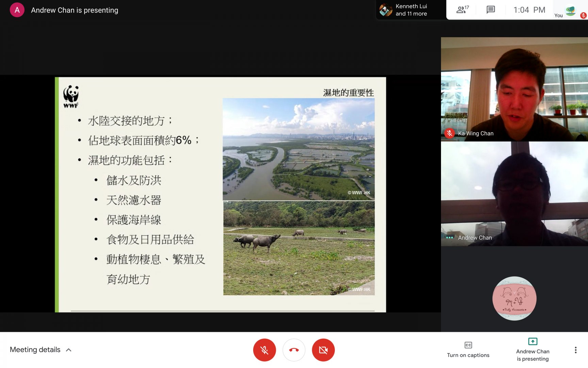
Task: Turn on captions
Action: [468, 350]
